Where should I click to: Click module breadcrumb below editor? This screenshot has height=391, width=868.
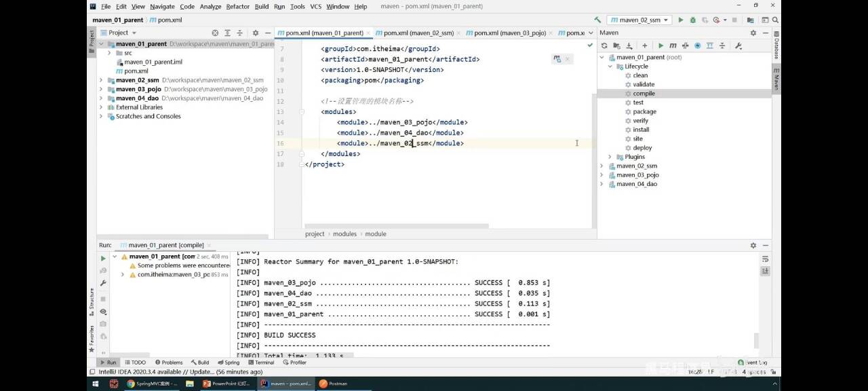coord(375,234)
